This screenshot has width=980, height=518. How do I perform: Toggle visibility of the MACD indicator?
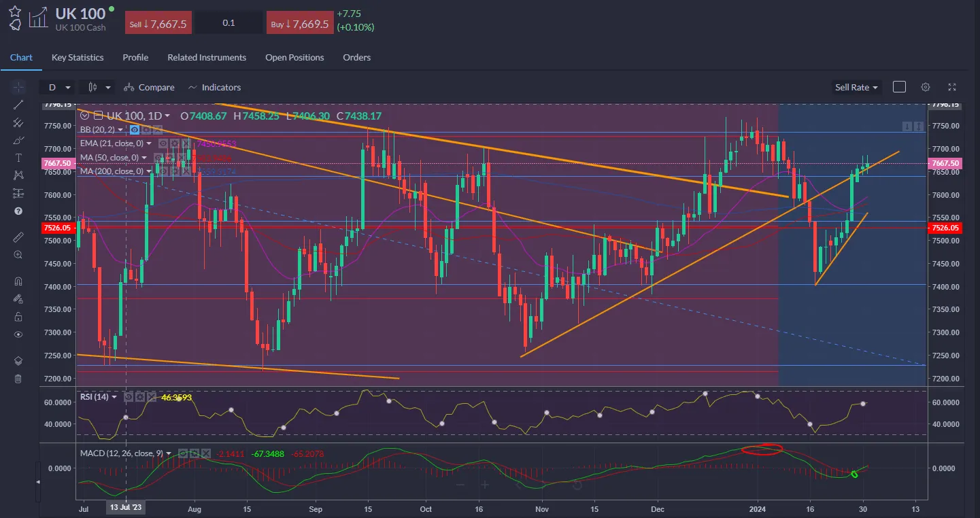(182, 453)
